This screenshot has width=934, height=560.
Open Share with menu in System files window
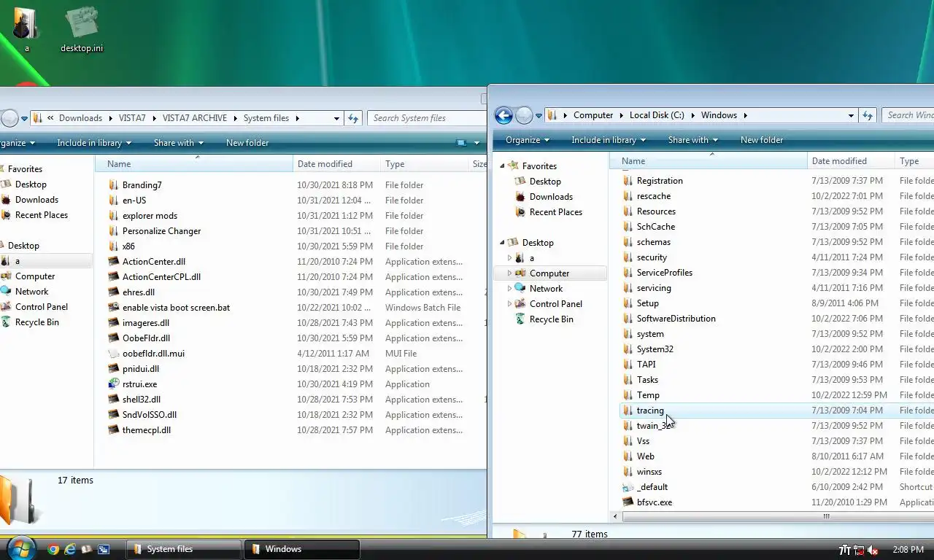[179, 143]
